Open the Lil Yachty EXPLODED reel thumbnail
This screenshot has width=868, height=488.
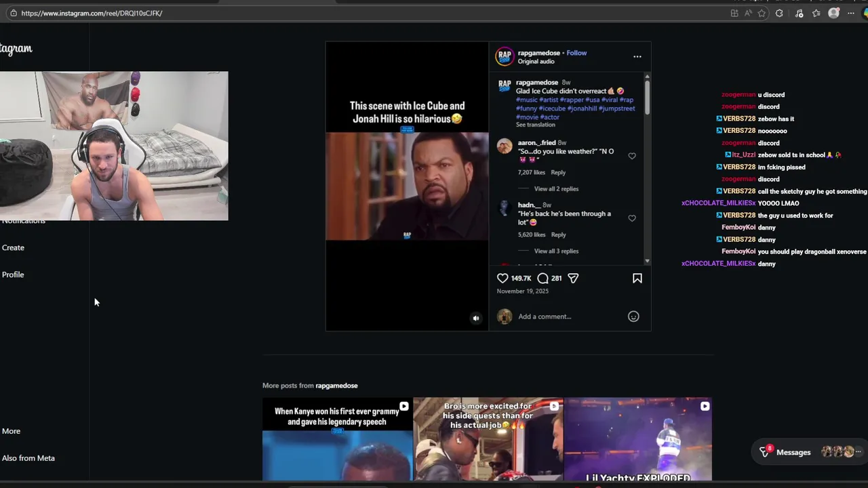[638, 439]
